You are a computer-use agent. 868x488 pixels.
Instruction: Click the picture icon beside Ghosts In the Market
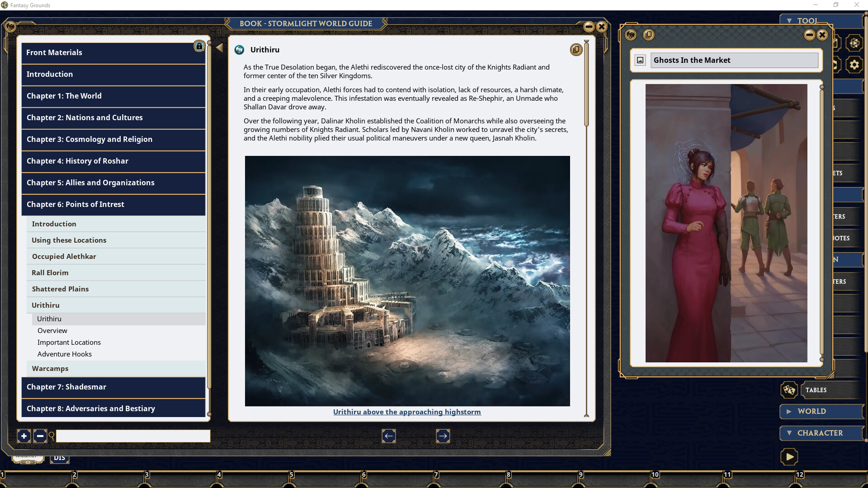(x=640, y=60)
